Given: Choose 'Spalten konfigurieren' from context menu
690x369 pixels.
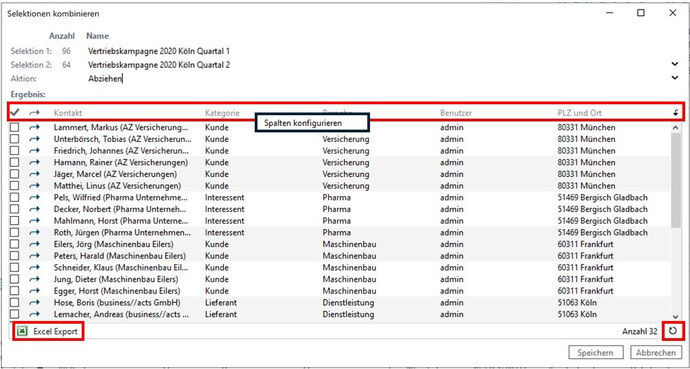Looking at the screenshot, I should click(312, 123).
